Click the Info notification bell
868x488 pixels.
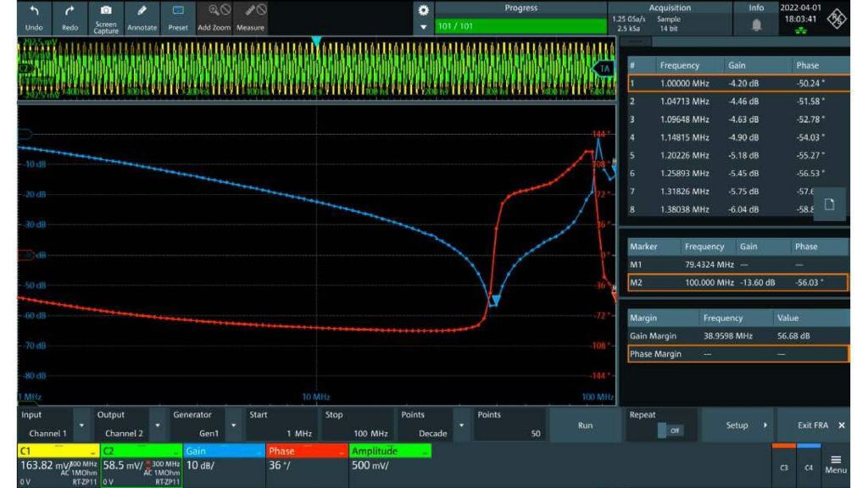pos(756,25)
